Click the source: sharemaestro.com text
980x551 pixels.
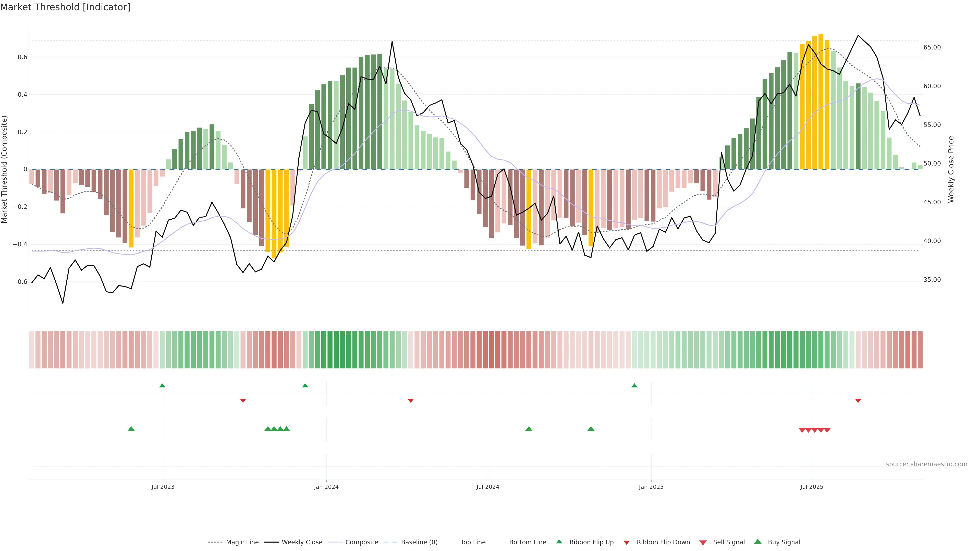pyautogui.click(x=926, y=464)
